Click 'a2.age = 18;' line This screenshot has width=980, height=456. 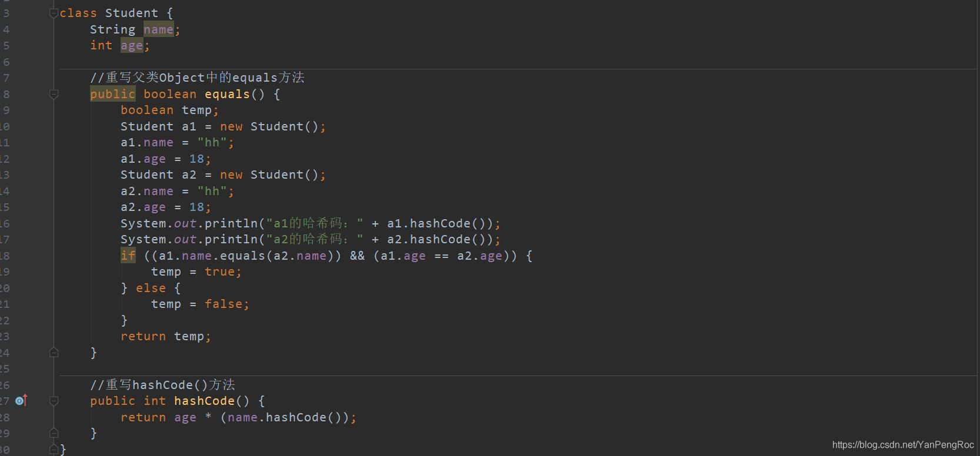[x=166, y=207]
